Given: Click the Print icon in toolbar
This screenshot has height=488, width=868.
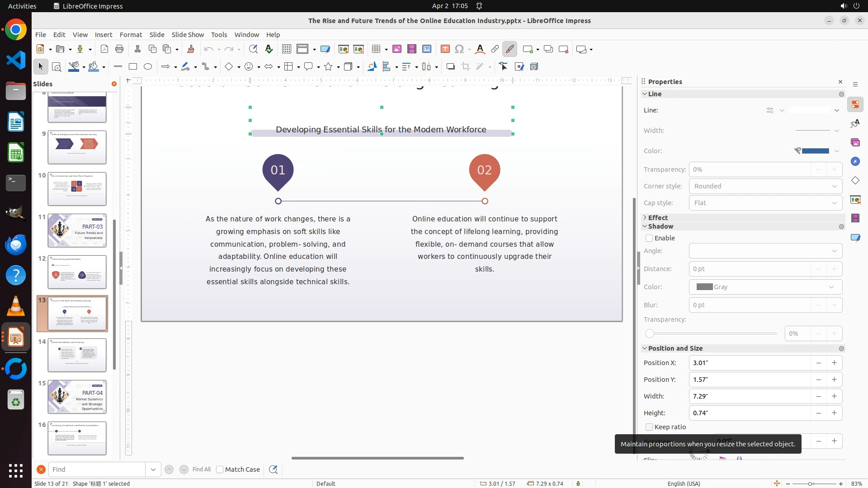Looking at the screenshot, I should [119, 49].
